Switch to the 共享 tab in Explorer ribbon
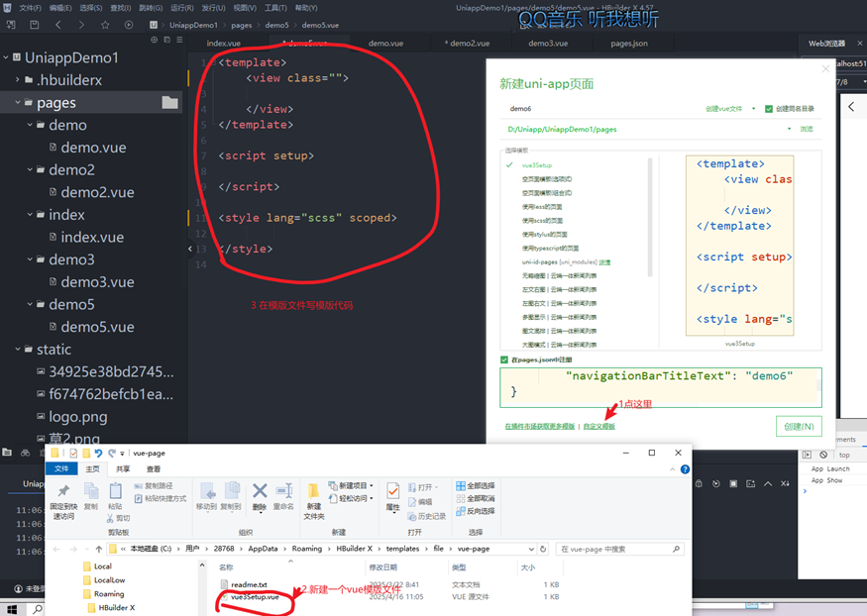 (123, 469)
